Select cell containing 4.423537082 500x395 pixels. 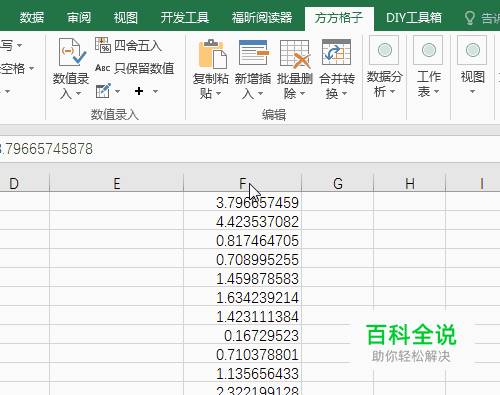pyautogui.click(x=242, y=220)
